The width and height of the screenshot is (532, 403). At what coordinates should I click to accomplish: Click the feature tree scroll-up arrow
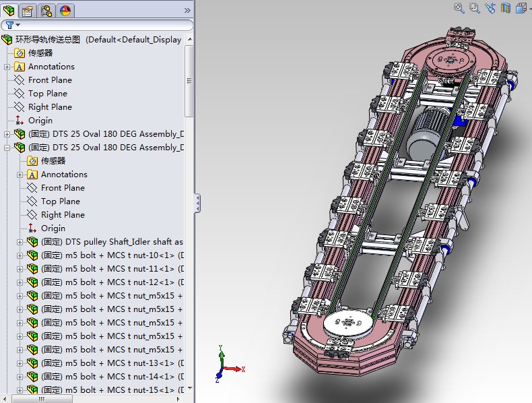click(190, 39)
